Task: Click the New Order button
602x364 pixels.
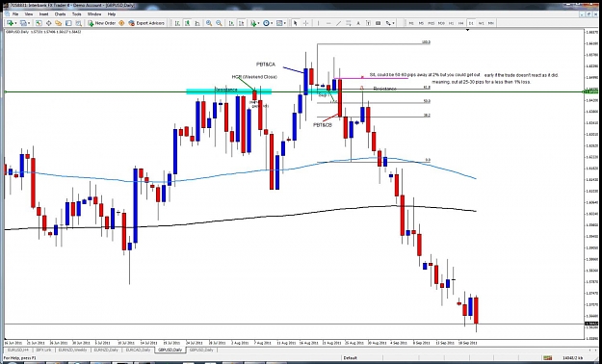Action: (x=102, y=23)
